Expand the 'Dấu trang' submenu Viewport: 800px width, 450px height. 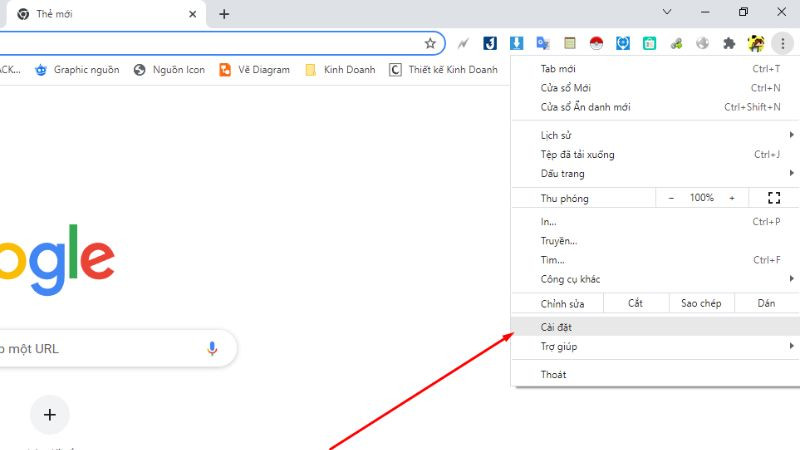(655, 173)
